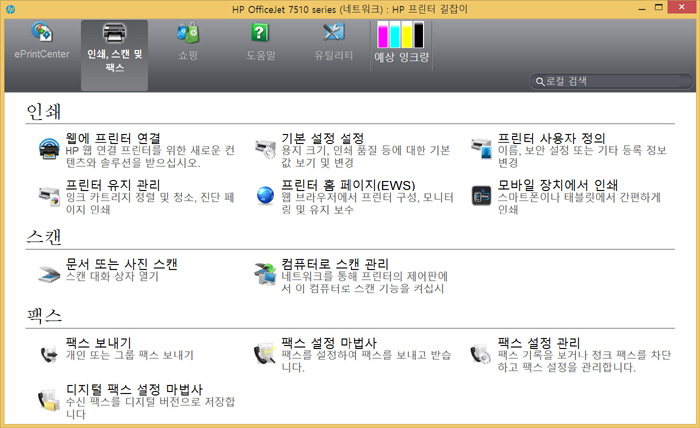Click the 인쇄 section heading
Screen dimensions: 700x428
coord(43,112)
